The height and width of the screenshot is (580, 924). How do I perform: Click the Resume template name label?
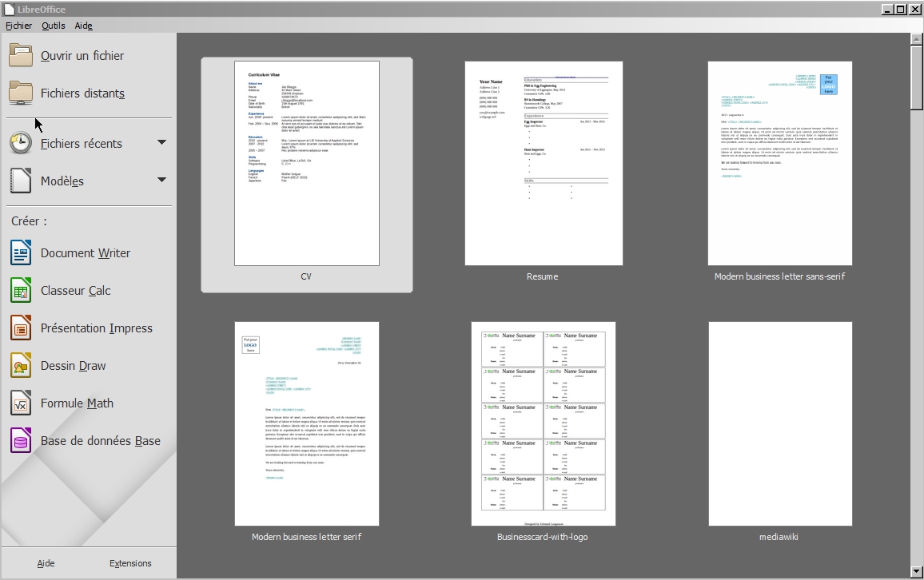(x=542, y=276)
